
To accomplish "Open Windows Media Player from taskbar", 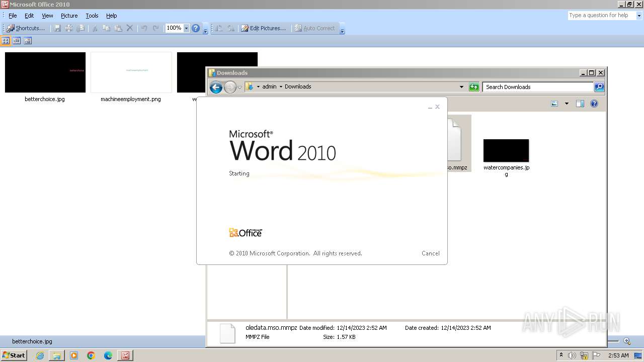I will 74,355.
